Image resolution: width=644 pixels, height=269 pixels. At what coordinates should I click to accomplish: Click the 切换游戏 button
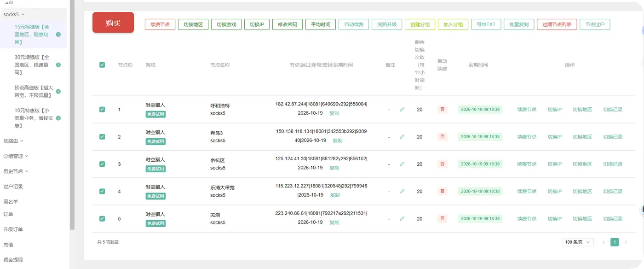pyautogui.click(x=226, y=24)
